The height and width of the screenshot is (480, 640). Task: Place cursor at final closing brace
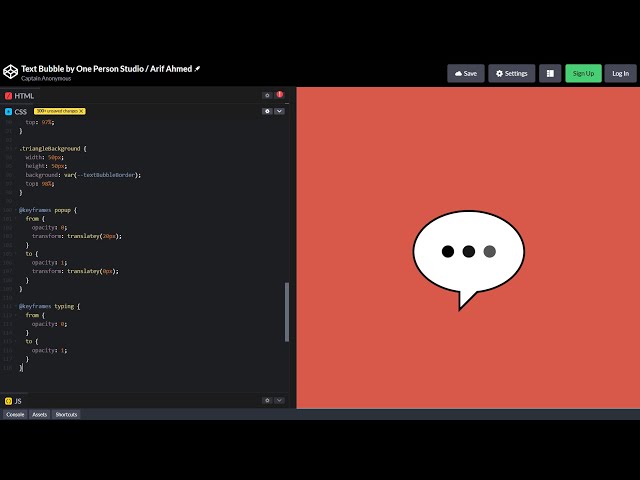pos(21,368)
